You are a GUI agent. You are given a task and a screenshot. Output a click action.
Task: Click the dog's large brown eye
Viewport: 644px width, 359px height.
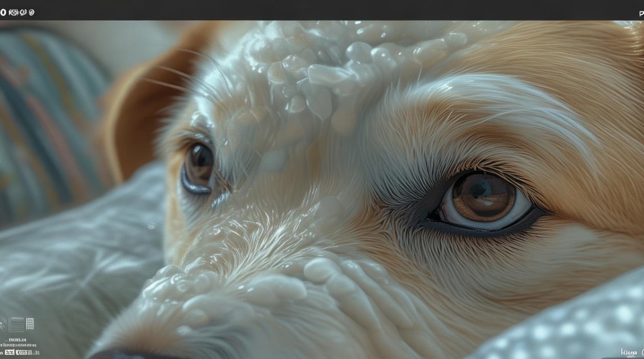(x=484, y=197)
